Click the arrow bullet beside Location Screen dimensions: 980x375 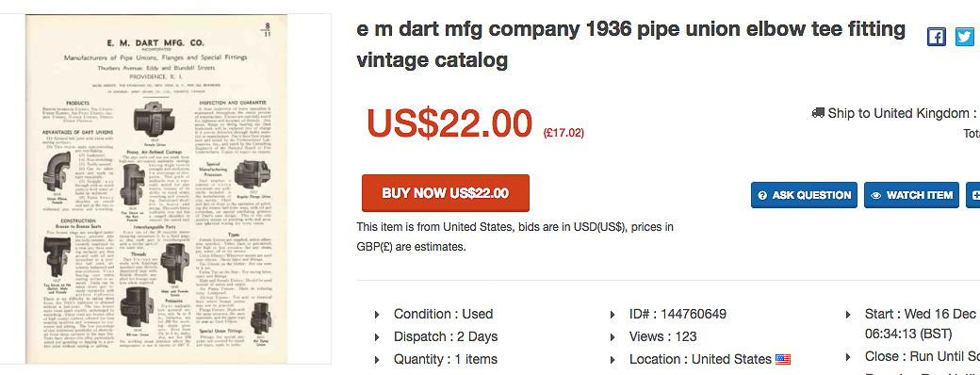[612, 359]
